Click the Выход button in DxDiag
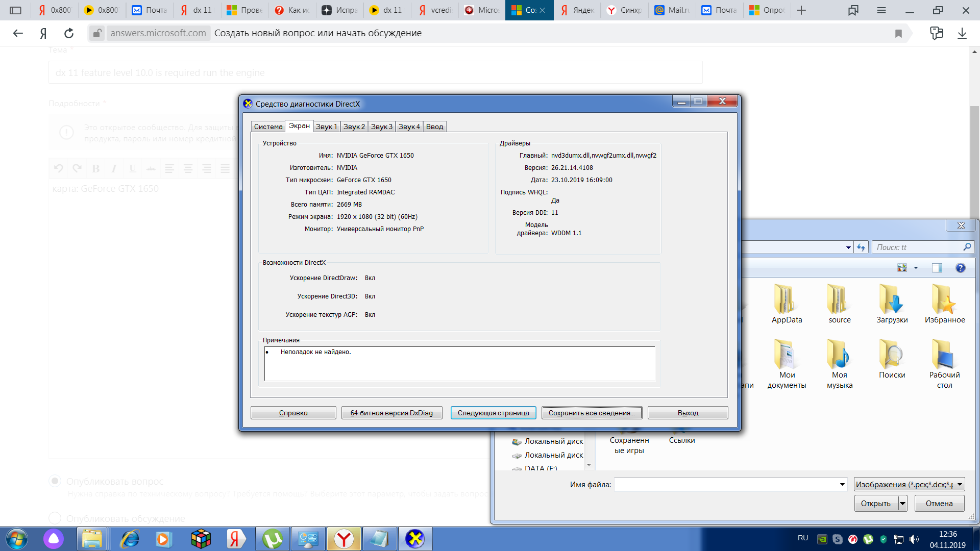Viewport: 980px width, 551px height. [x=688, y=413]
